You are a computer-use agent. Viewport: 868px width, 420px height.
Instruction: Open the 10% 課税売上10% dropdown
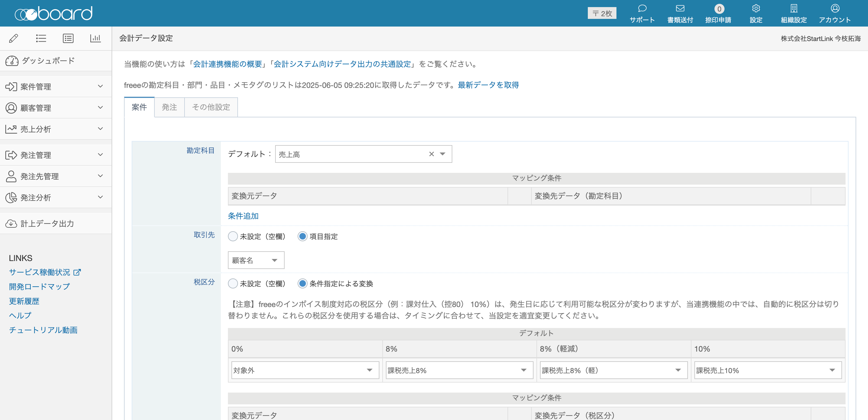tap(768, 370)
